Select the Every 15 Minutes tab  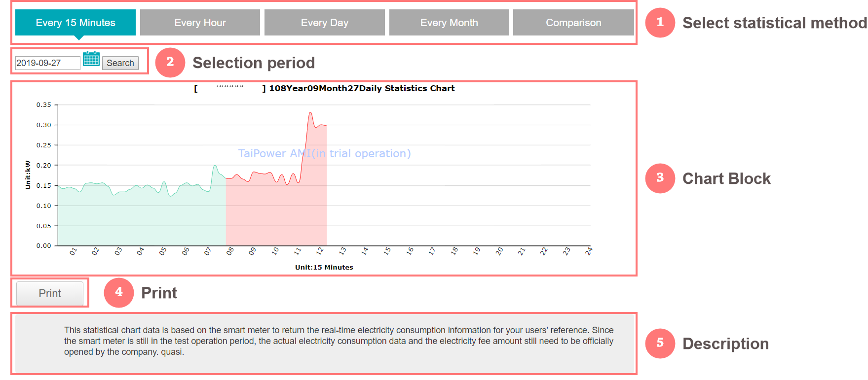coord(75,23)
